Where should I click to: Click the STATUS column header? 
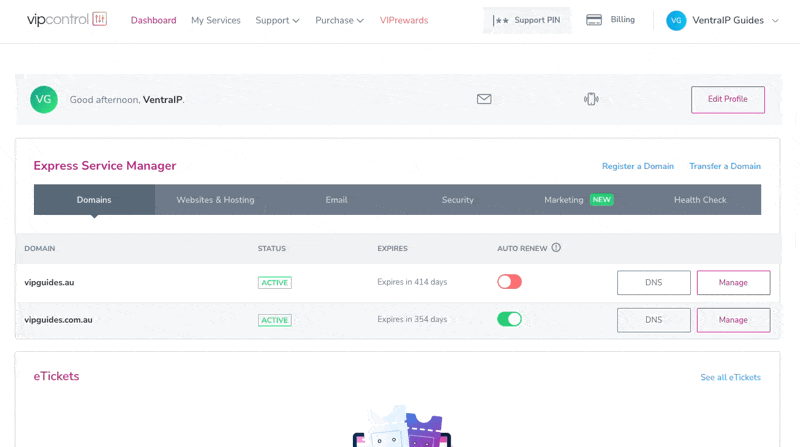(271, 248)
